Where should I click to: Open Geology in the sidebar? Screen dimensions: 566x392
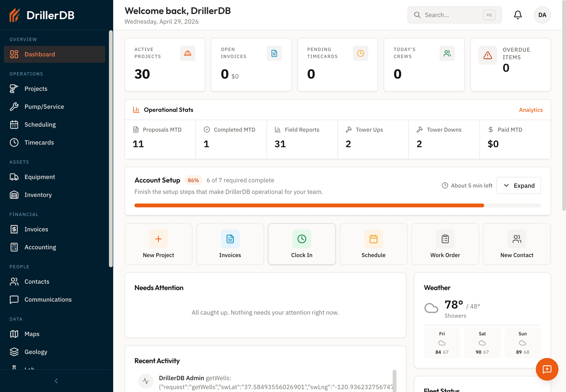(55, 352)
